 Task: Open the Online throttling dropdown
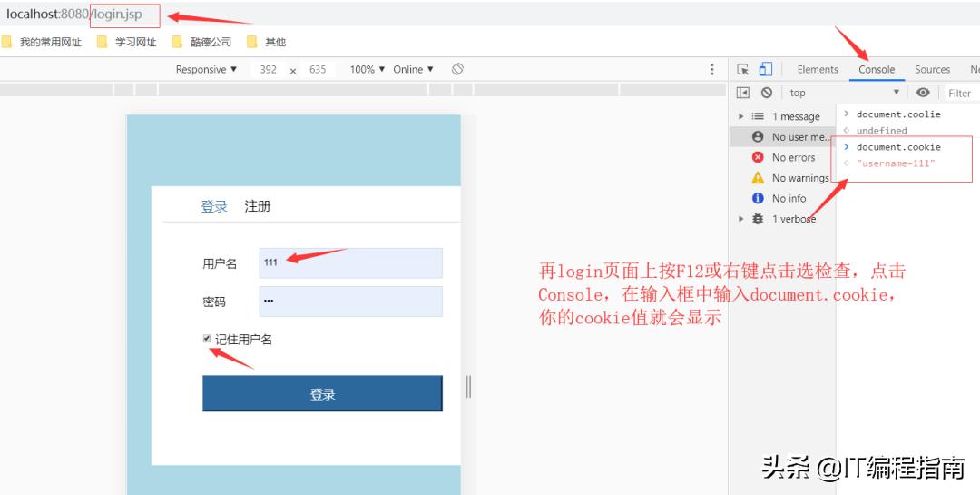coord(413,69)
